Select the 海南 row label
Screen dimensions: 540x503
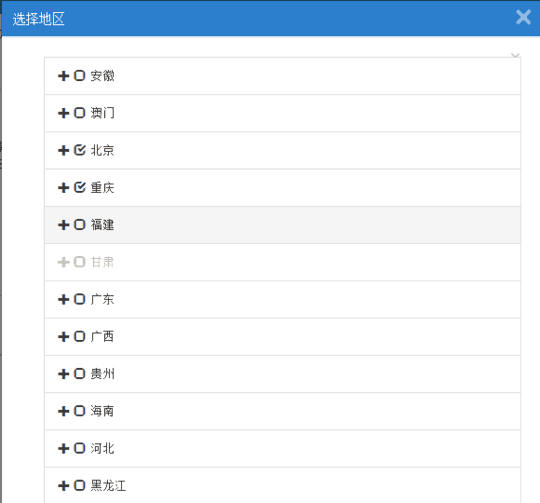pyautogui.click(x=102, y=411)
